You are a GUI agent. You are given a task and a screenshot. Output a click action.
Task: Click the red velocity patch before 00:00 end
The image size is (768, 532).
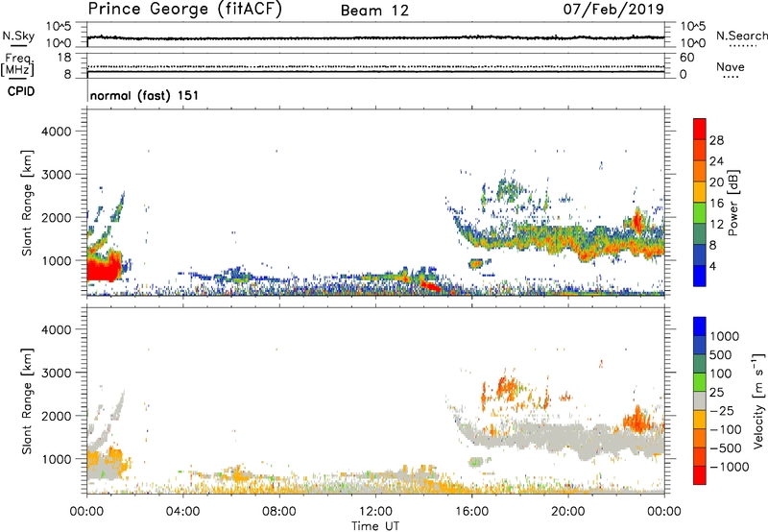636,420
